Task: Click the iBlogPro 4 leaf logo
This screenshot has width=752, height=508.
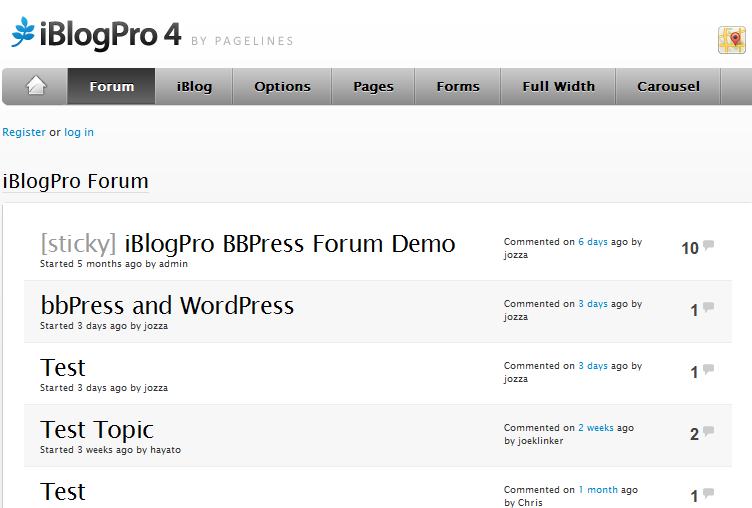Action: coord(23,32)
